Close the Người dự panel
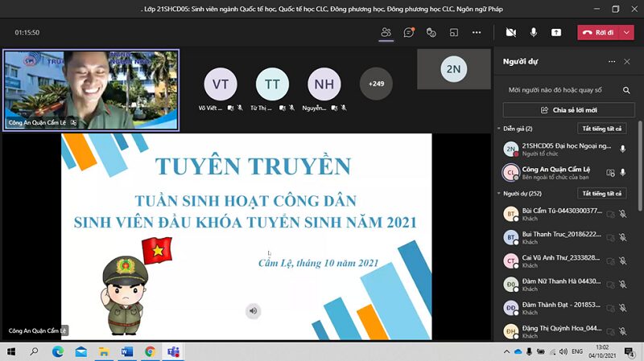This screenshot has width=644, height=361. pyautogui.click(x=627, y=61)
